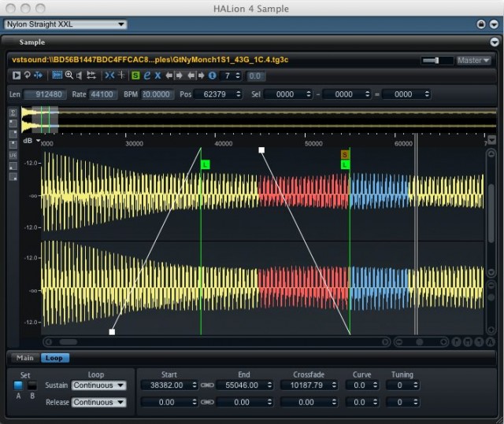Screen dimensions: 504x424
Task: Toggle the snap crossing icon in toolbar
Action: pos(109,76)
